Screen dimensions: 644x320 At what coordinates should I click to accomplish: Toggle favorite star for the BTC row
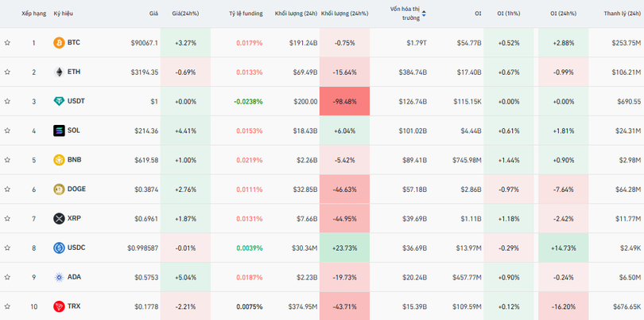tap(7, 42)
